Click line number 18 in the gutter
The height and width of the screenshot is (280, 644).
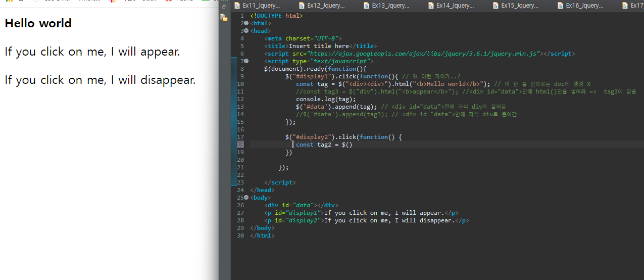[x=240, y=145]
